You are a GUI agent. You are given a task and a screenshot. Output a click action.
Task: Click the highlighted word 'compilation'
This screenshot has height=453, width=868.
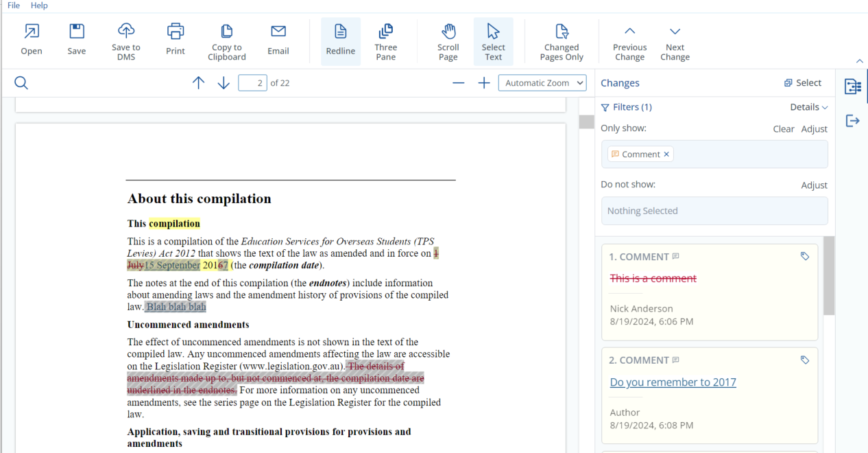[175, 224]
